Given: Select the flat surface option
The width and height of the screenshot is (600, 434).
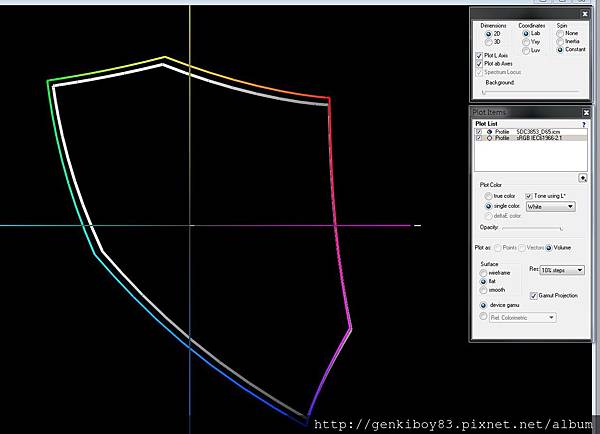Looking at the screenshot, I should coord(483,282).
